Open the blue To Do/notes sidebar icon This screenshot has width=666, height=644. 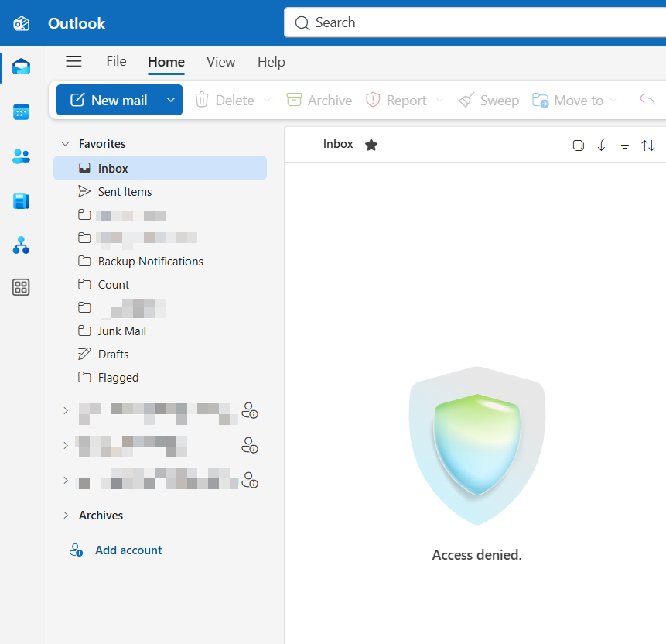(x=21, y=200)
